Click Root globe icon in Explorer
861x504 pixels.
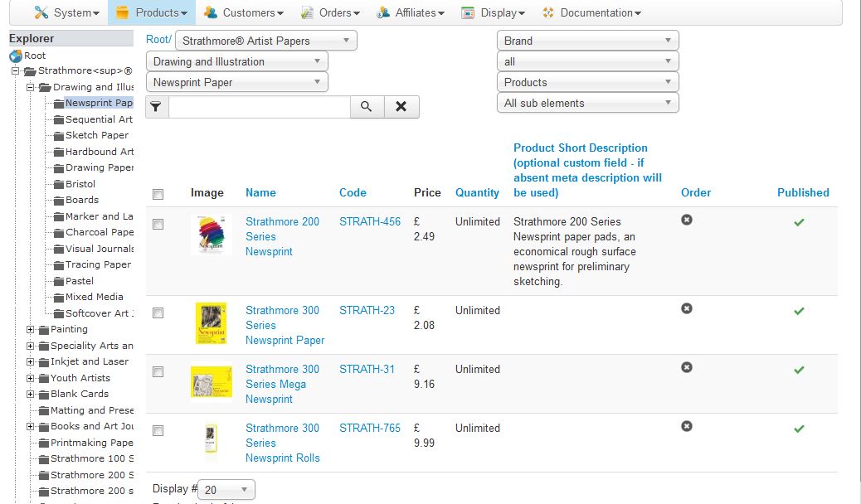pos(16,56)
